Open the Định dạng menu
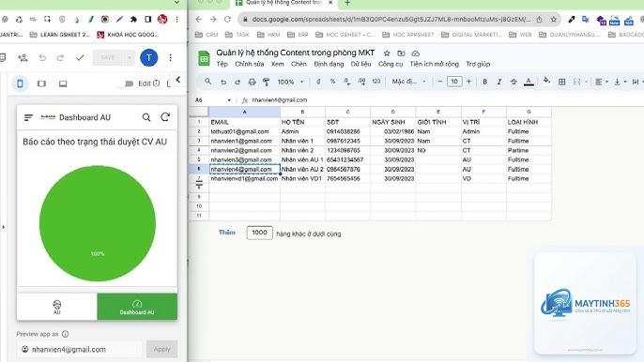This screenshot has width=644, height=362. pos(329,64)
